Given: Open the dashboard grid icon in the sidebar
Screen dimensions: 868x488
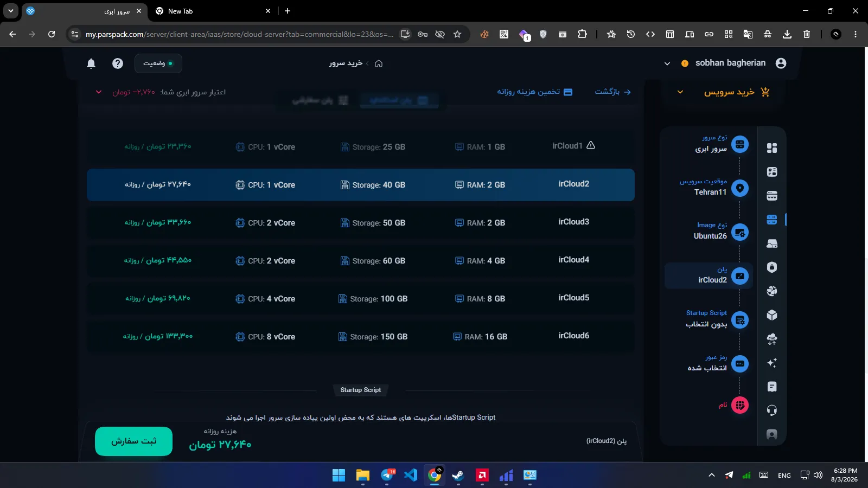Looking at the screenshot, I should (772, 148).
